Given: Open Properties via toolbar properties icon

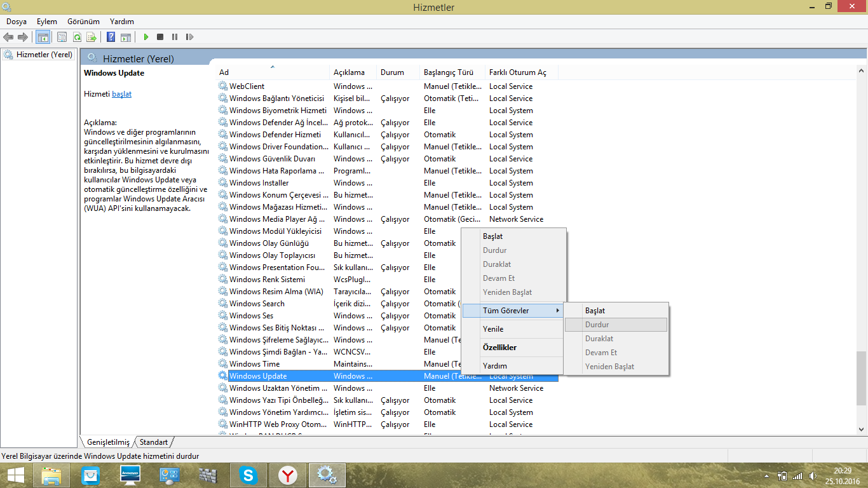Looking at the screenshot, I should [62, 37].
